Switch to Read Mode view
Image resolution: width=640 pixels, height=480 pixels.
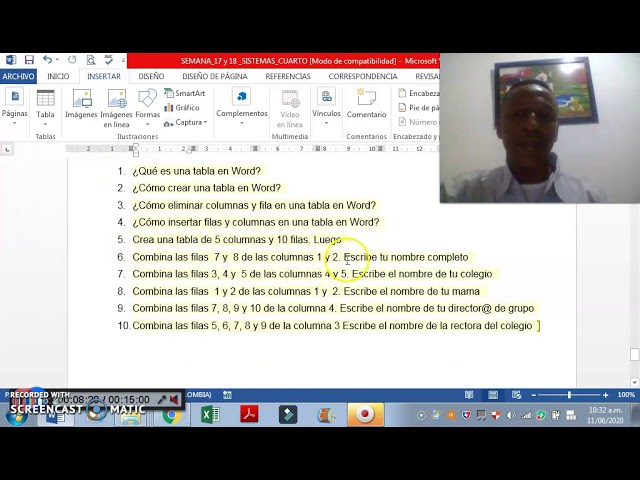(469, 395)
